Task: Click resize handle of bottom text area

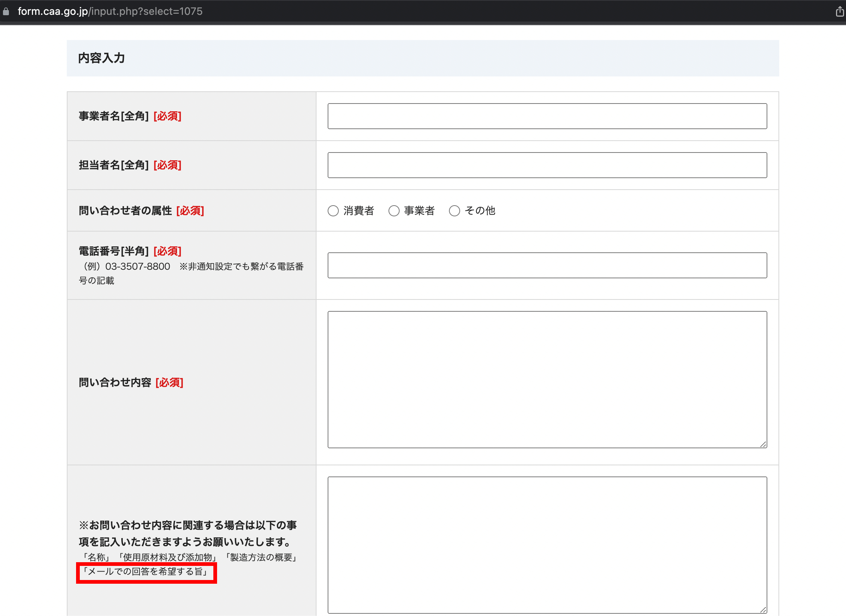Action: point(763,610)
